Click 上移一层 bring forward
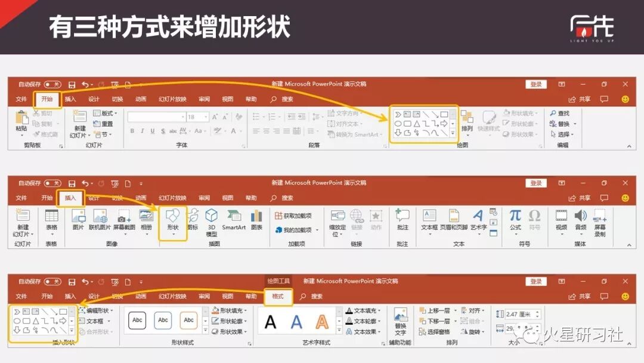The width and height of the screenshot is (644, 363). (x=435, y=310)
